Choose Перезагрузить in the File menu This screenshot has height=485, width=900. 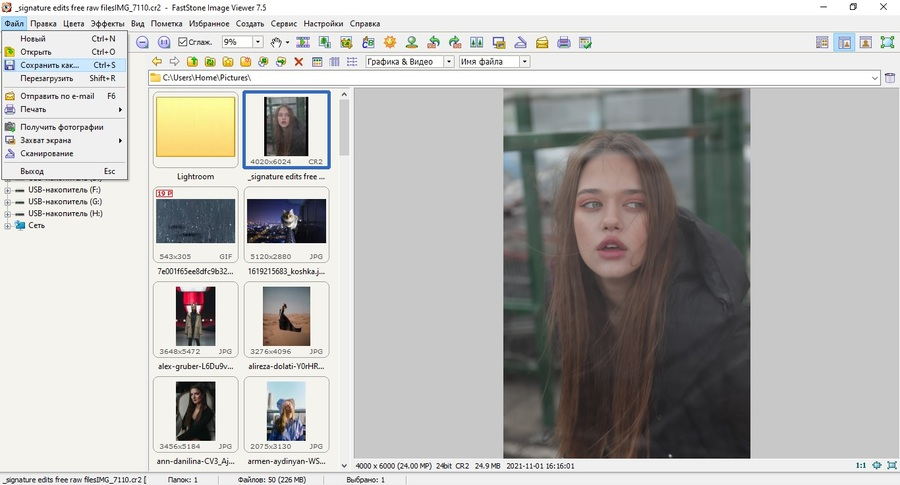coord(64,78)
